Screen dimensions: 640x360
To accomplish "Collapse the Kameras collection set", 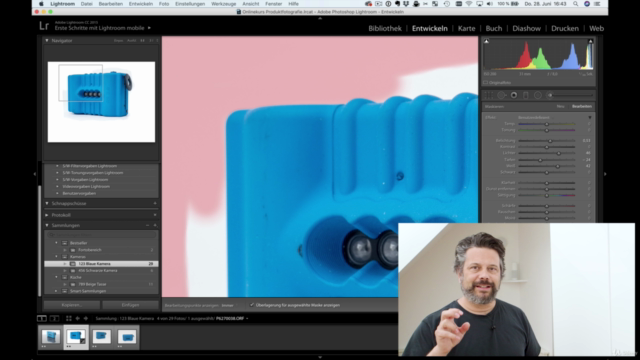I will pos(56,257).
